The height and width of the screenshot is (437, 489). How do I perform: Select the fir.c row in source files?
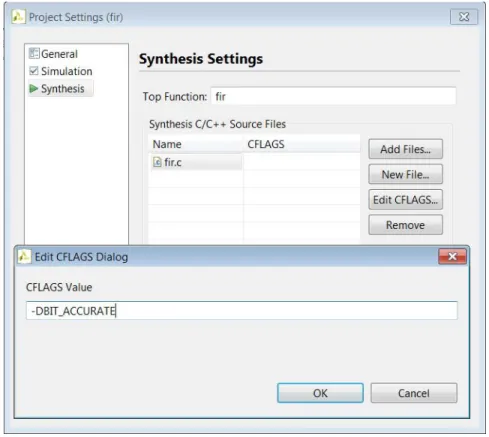(x=197, y=162)
